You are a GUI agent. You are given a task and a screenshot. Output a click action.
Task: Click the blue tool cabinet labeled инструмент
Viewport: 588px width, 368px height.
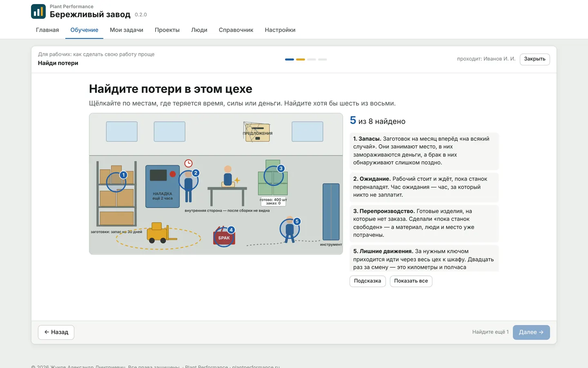click(x=331, y=212)
